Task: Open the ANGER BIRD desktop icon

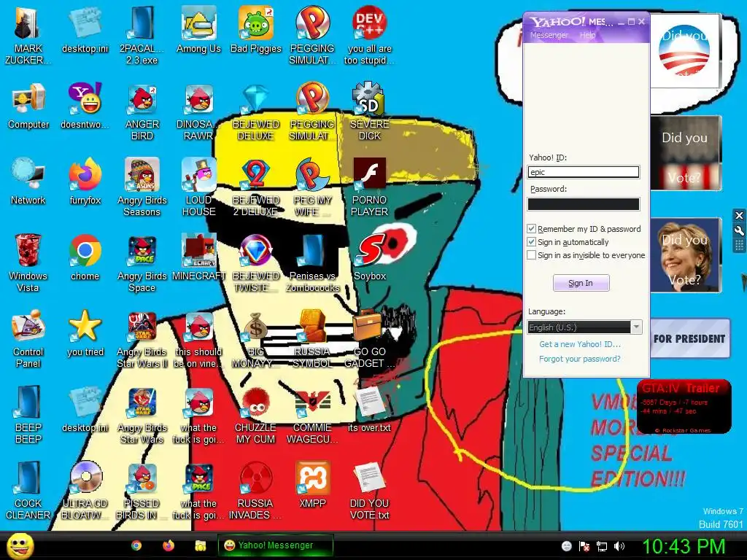Action: (x=142, y=111)
